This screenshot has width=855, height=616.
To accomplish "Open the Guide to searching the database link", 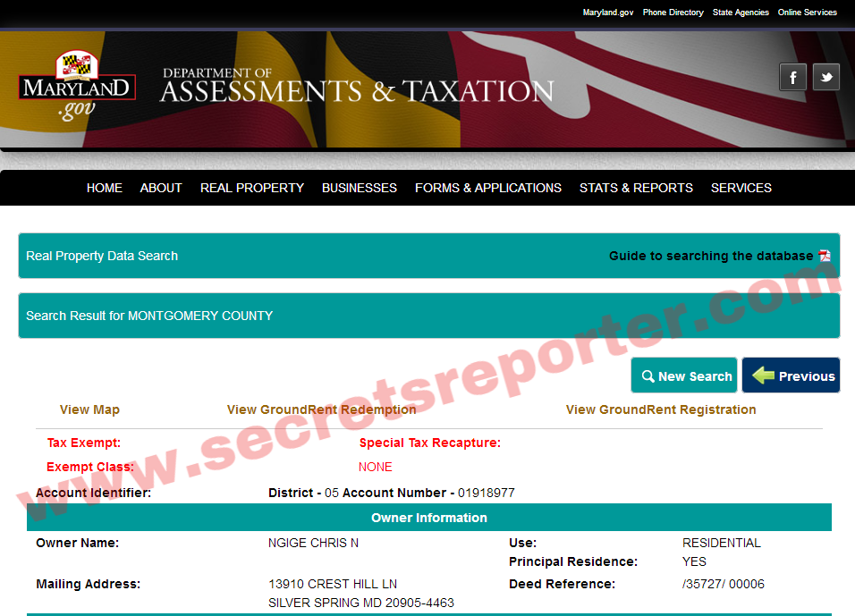I will [x=711, y=256].
